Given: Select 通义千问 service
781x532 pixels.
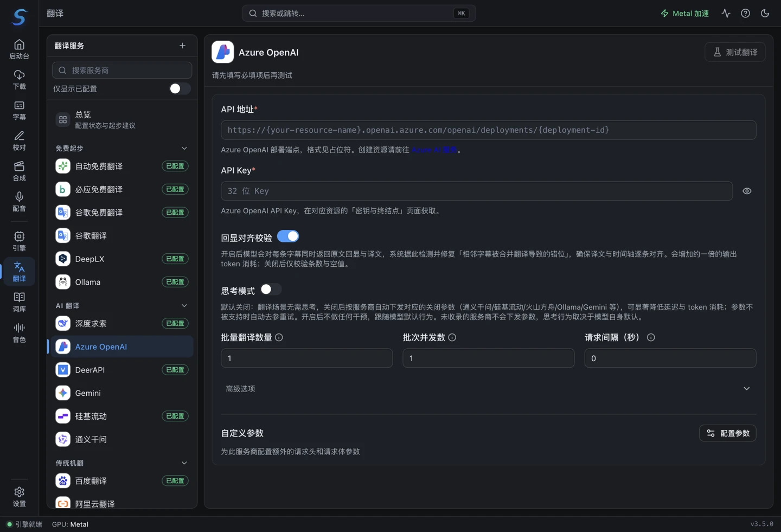Looking at the screenshot, I should [122, 439].
